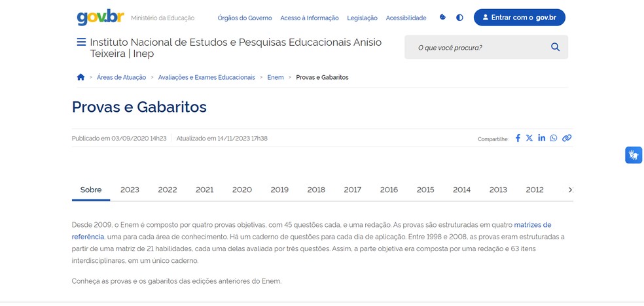Click Entrar com o gov.br button
644x306 pixels.
coord(520,18)
